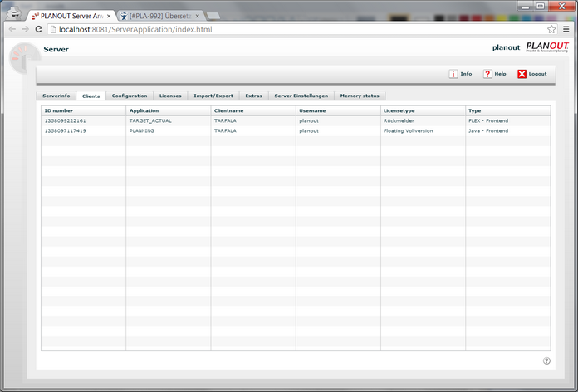Click planout username at top right

506,47
